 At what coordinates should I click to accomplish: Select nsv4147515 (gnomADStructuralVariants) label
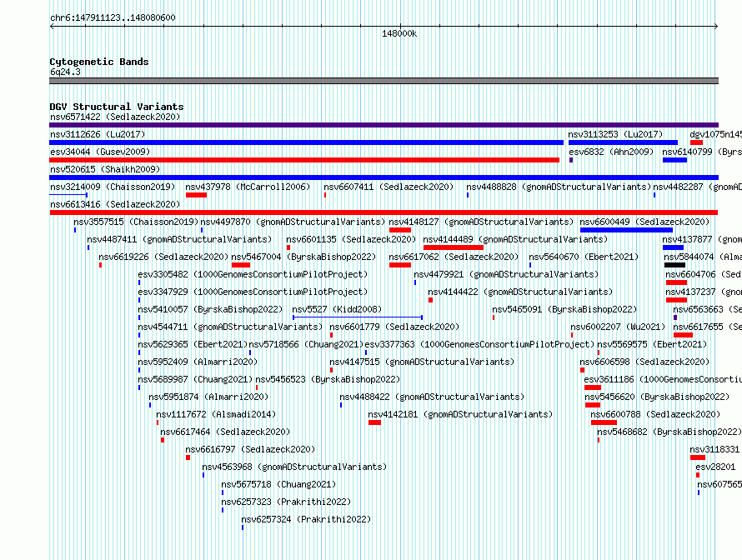(x=422, y=362)
